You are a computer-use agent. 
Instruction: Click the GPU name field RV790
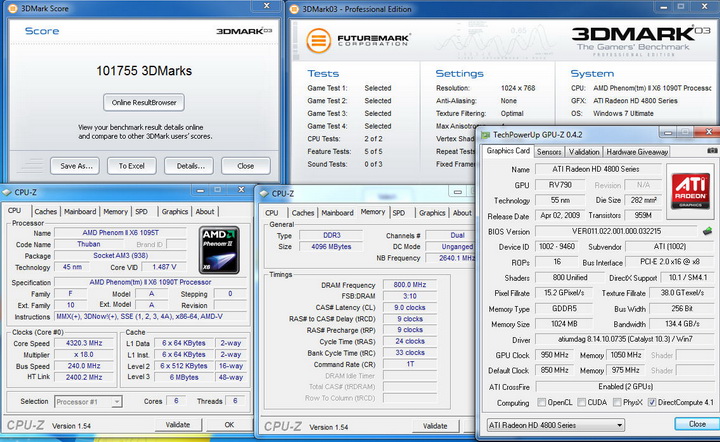point(560,185)
